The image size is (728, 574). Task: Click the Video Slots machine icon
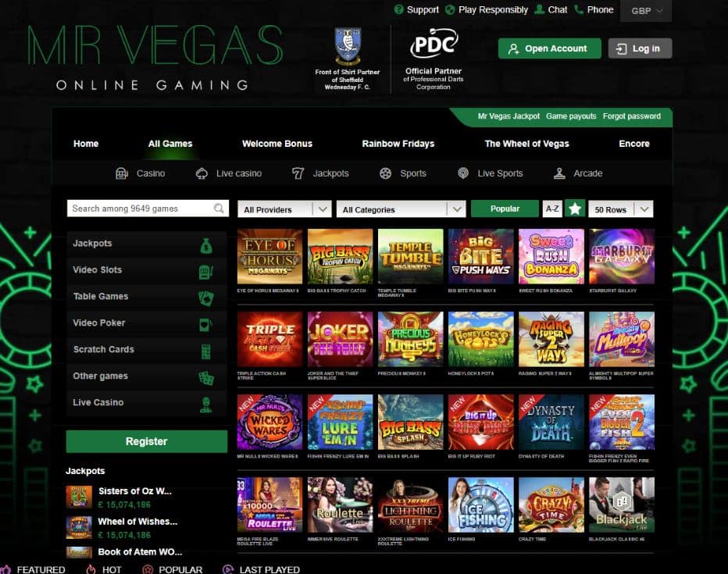(205, 272)
